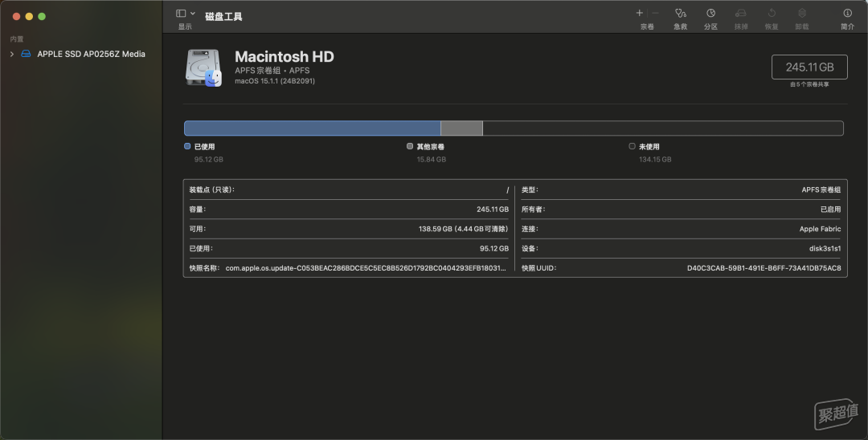Click the disk3s1s1 device value
868x440 pixels.
pyautogui.click(x=825, y=249)
